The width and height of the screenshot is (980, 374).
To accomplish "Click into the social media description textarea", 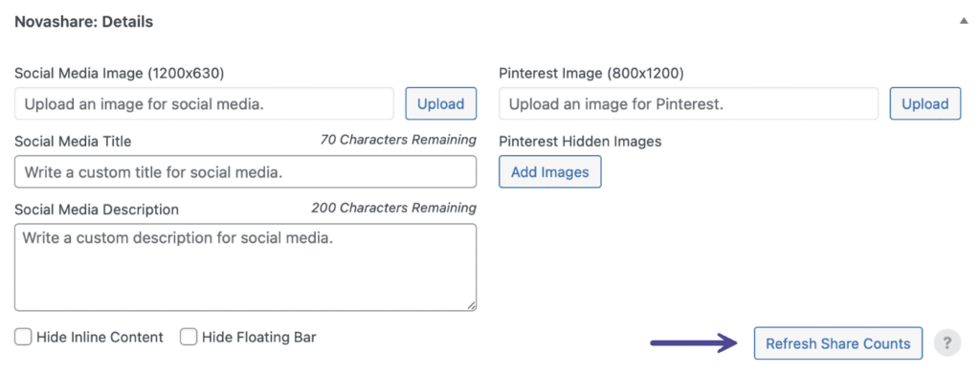I will (246, 267).
